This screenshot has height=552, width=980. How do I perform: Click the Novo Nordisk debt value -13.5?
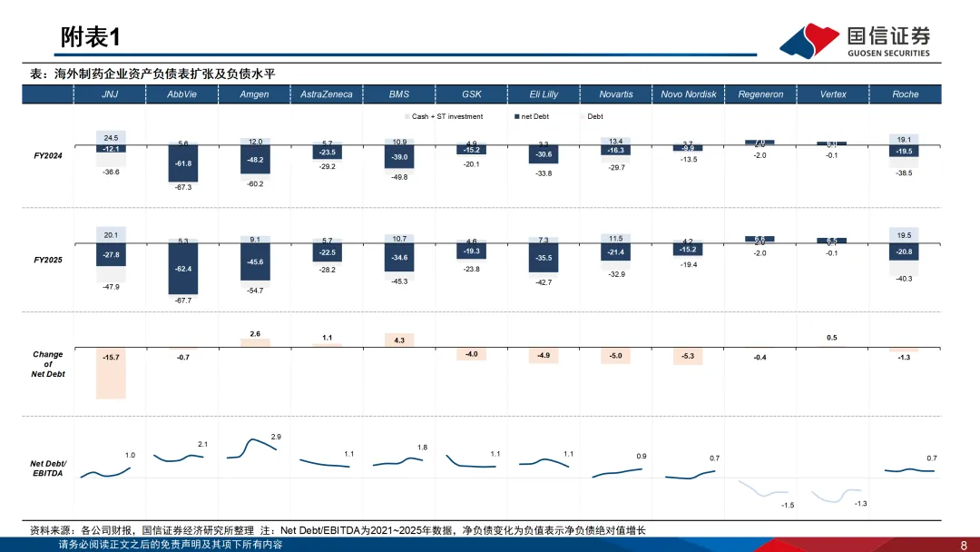689,160
